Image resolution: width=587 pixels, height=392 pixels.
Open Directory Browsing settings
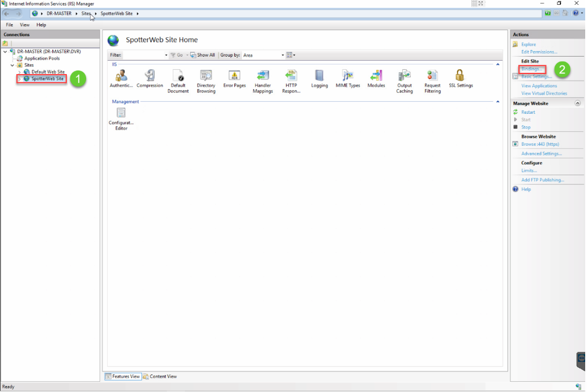point(206,79)
